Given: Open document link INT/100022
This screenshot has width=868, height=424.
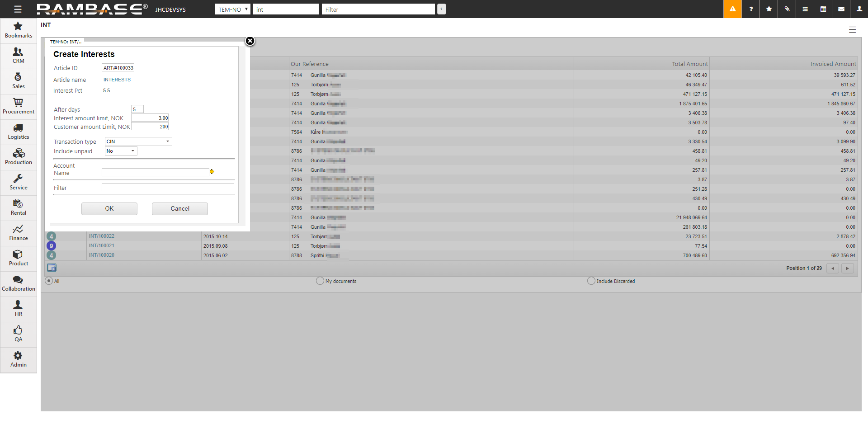Looking at the screenshot, I should (x=102, y=236).
